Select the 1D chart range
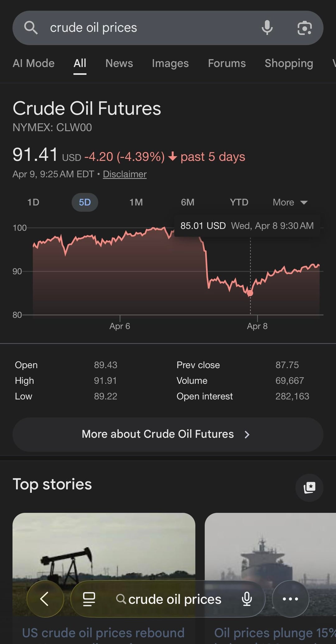This screenshot has width=336, height=644. [33, 202]
